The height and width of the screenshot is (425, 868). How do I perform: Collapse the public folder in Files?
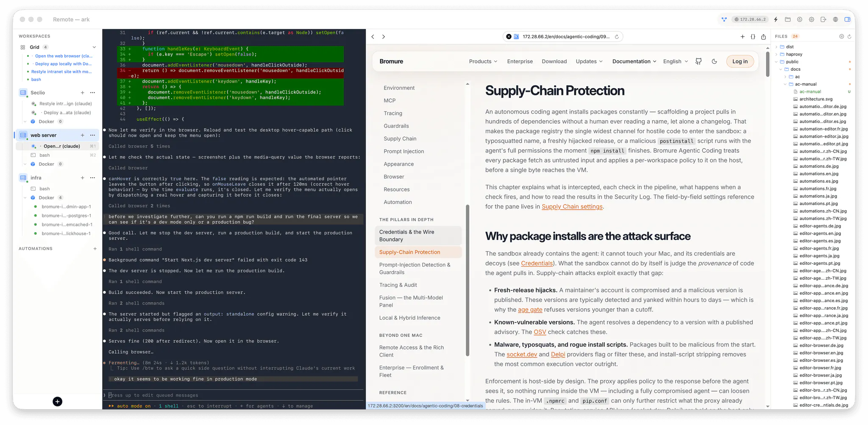pyautogui.click(x=776, y=62)
